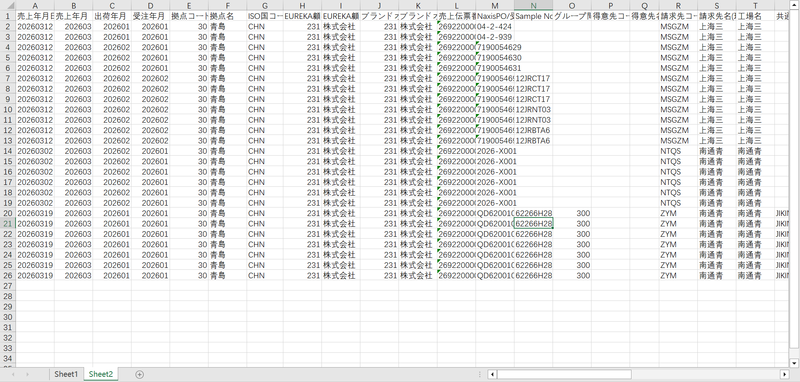Switch to the Sheet1 tab

[x=66, y=374]
